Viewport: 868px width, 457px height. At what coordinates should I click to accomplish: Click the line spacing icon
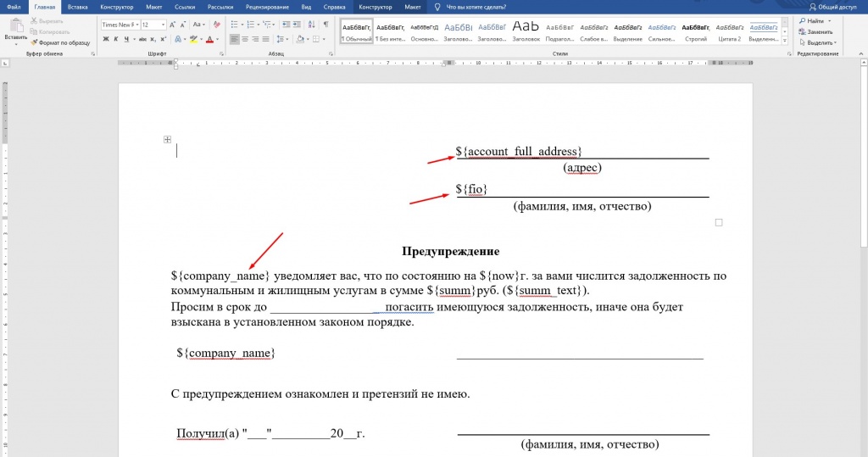[280, 39]
